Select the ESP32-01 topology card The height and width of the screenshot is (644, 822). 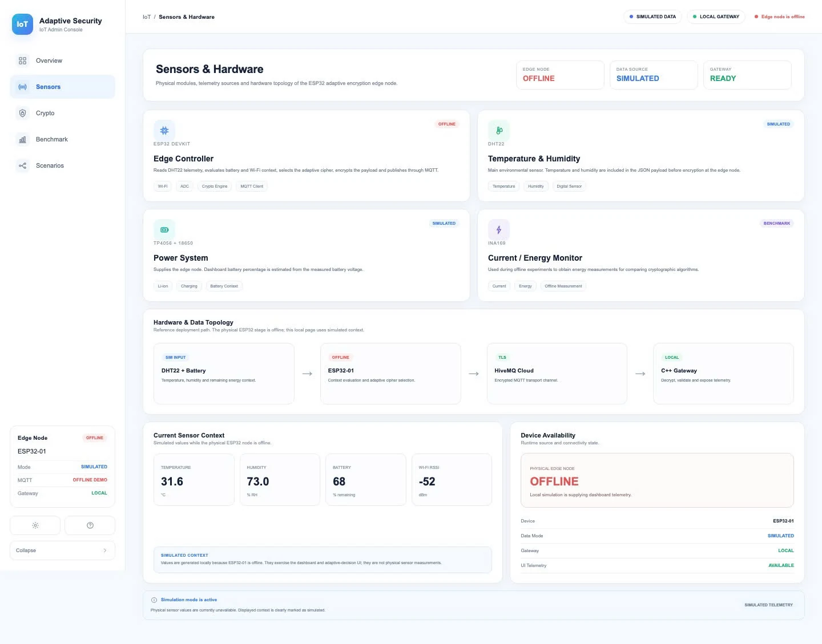[390, 374]
